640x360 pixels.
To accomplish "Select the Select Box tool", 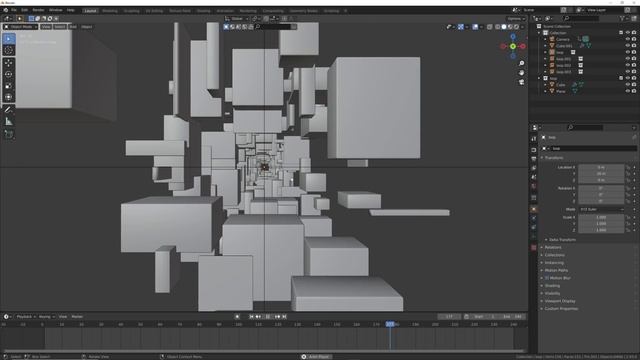I will 9,39.
